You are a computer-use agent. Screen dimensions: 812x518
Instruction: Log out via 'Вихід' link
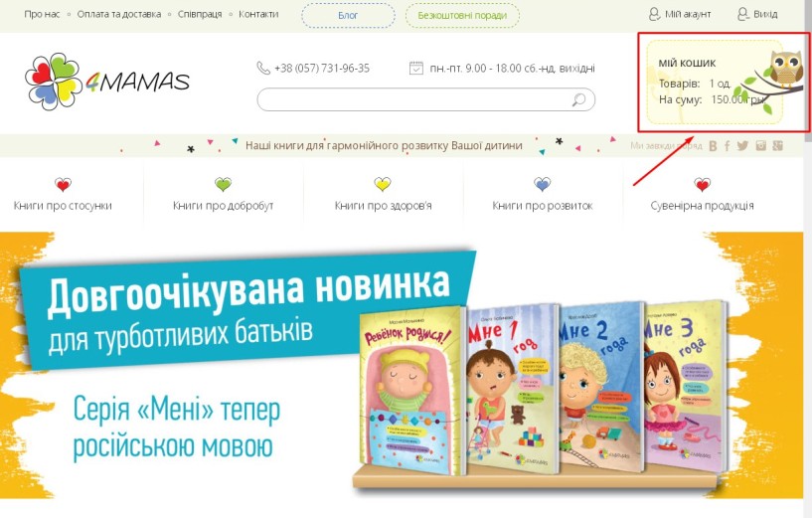757,14
